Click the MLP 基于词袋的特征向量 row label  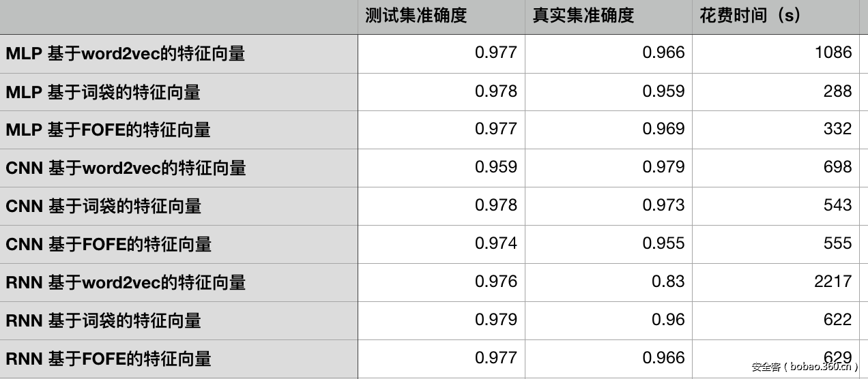click(x=103, y=91)
